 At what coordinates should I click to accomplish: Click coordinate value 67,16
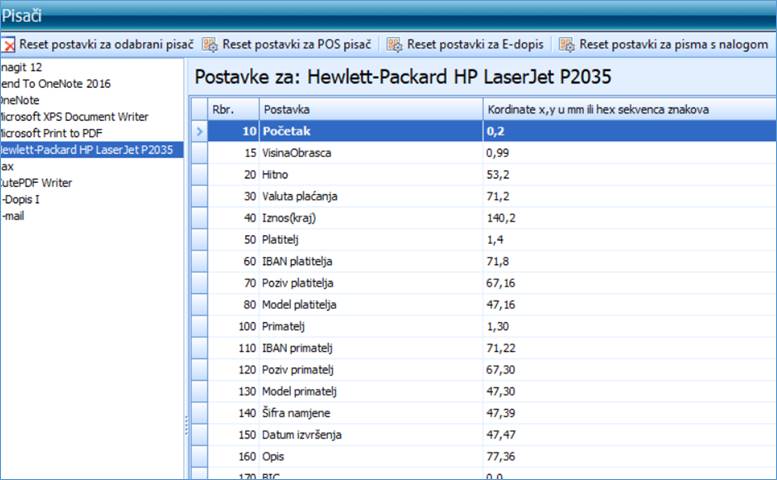point(500,283)
